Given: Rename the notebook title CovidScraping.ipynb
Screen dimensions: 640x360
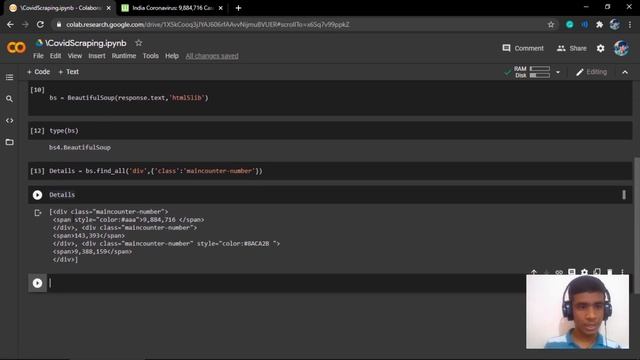Looking at the screenshot, I should [86, 43].
